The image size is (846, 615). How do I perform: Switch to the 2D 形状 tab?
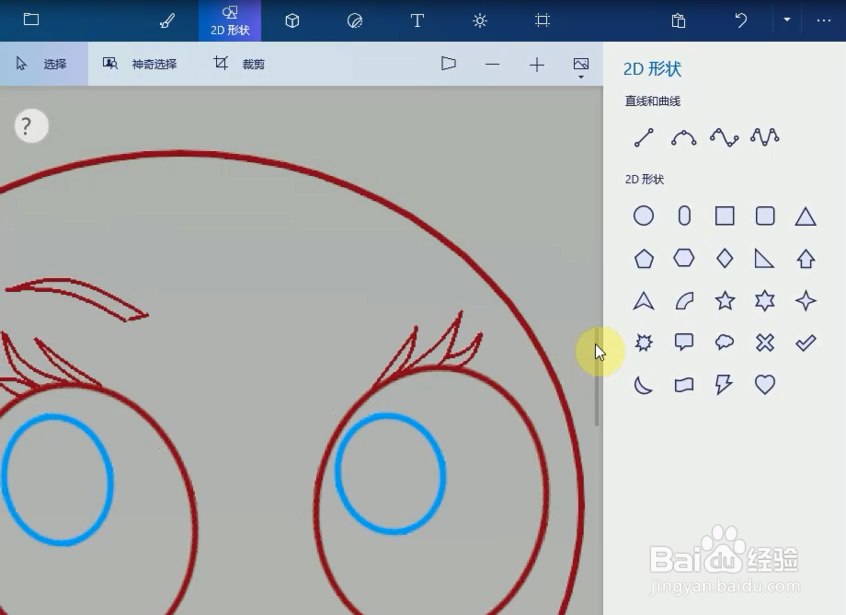230,20
